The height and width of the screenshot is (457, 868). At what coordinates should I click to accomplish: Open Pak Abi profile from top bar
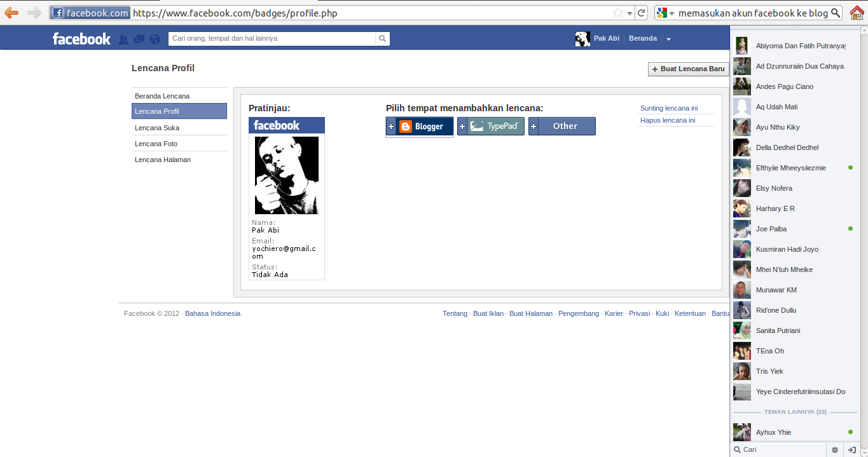pyautogui.click(x=597, y=39)
